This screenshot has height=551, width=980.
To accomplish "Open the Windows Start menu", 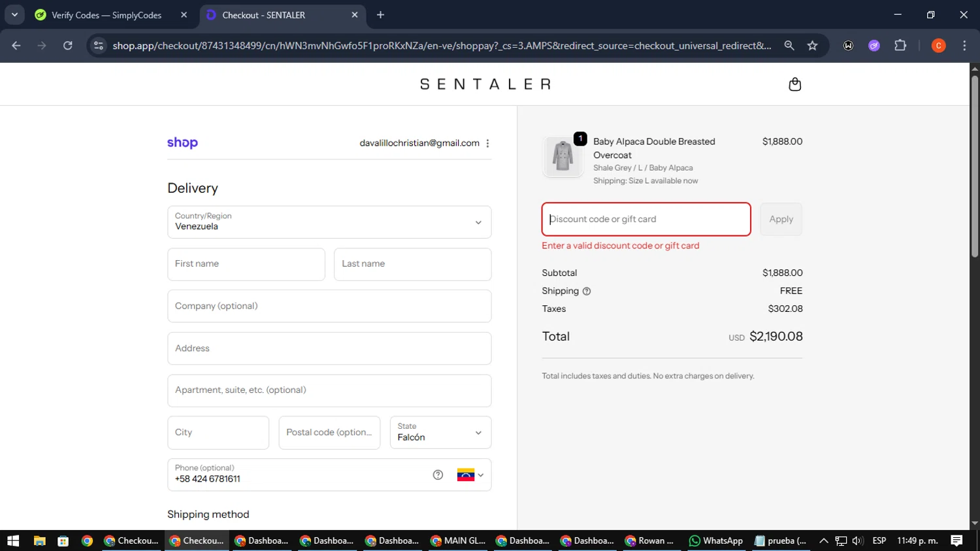I will 13,541.
